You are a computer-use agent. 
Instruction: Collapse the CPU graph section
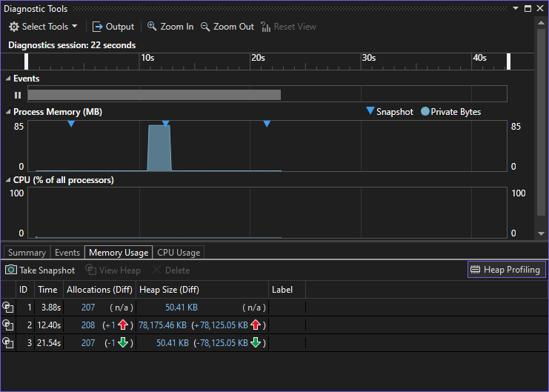pyautogui.click(x=7, y=180)
